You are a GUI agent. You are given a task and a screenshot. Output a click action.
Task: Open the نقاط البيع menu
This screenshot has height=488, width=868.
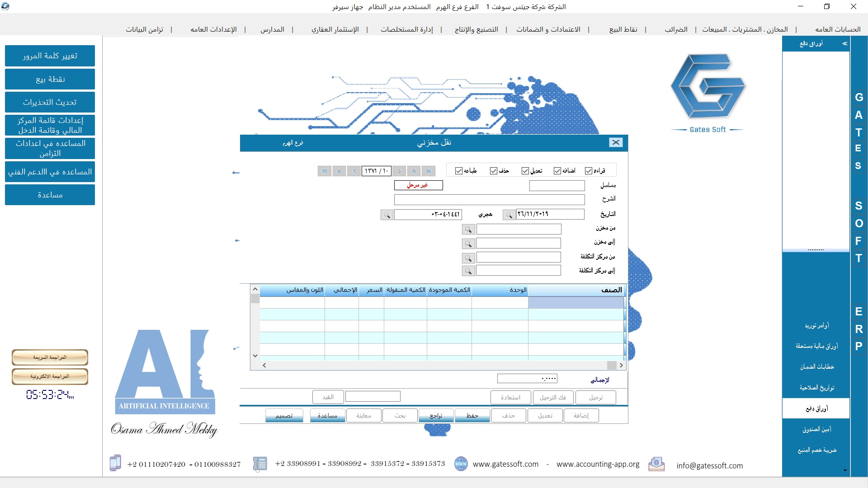(x=623, y=29)
